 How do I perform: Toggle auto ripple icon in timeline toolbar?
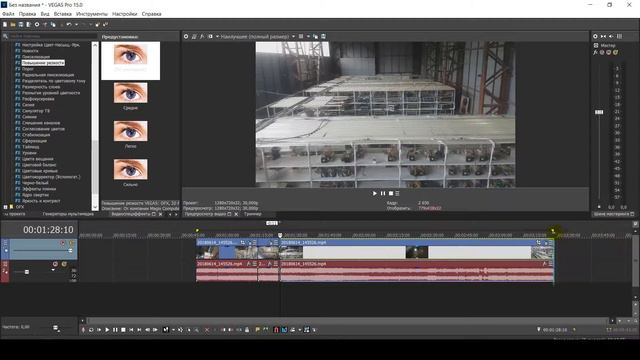pyautogui.click(x=292, y=330)
